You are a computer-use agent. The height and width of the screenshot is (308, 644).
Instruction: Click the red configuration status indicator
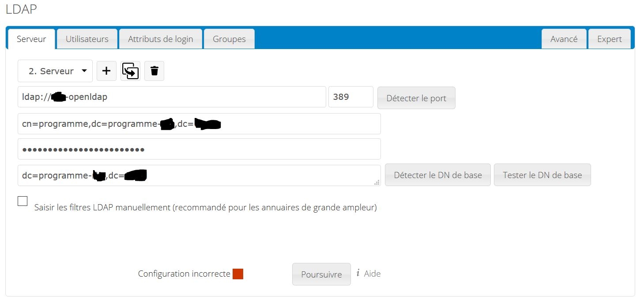point(238,274)
